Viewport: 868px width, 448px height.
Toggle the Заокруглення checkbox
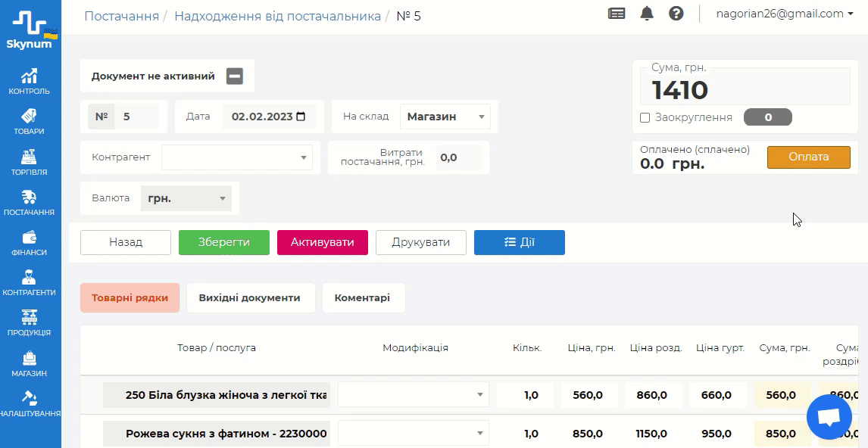[645, 117]
